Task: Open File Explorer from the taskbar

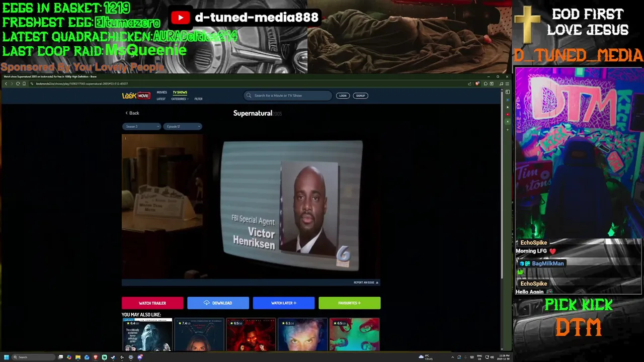Action: 78,357
